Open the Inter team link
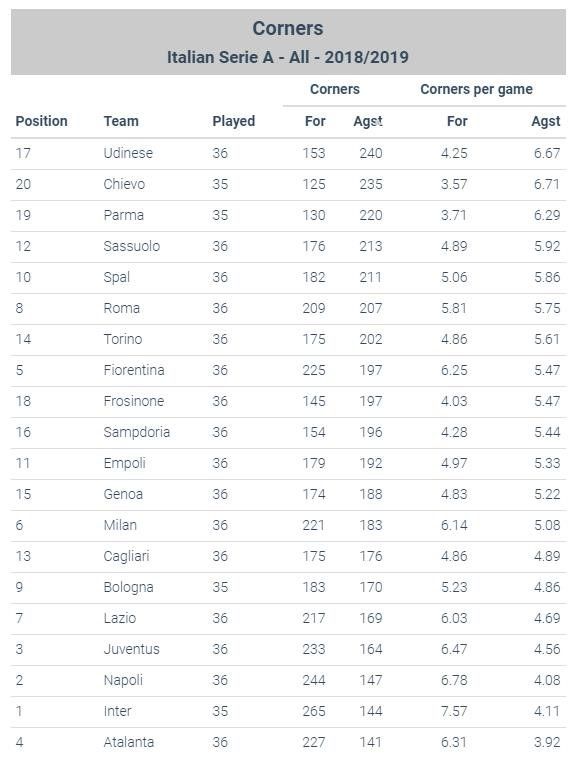This screenshot has width=584, height=762. (117, 711)
